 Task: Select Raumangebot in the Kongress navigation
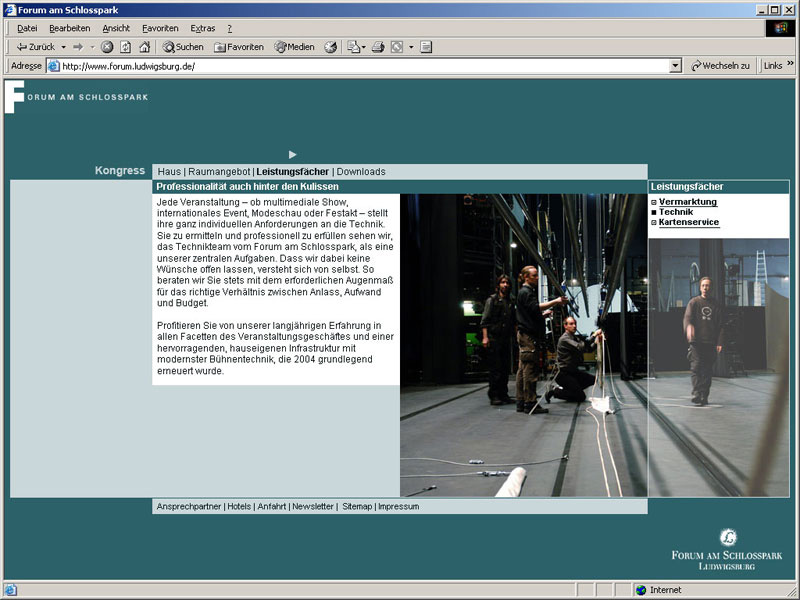tap(219, 172)
